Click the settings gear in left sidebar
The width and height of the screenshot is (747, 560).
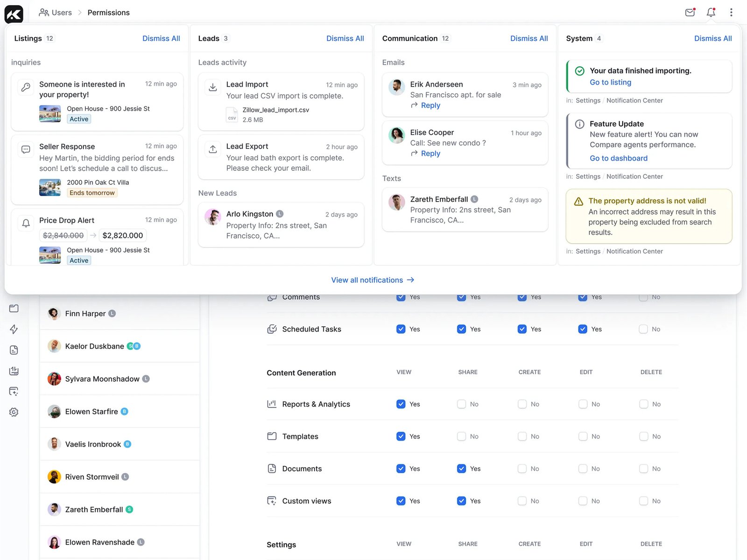click(x=14, y=412)
